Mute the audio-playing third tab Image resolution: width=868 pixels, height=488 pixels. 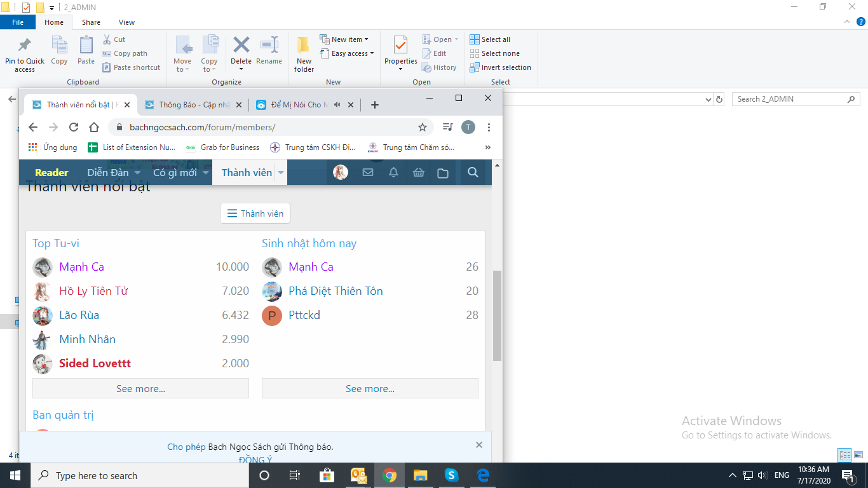point(337,105)
